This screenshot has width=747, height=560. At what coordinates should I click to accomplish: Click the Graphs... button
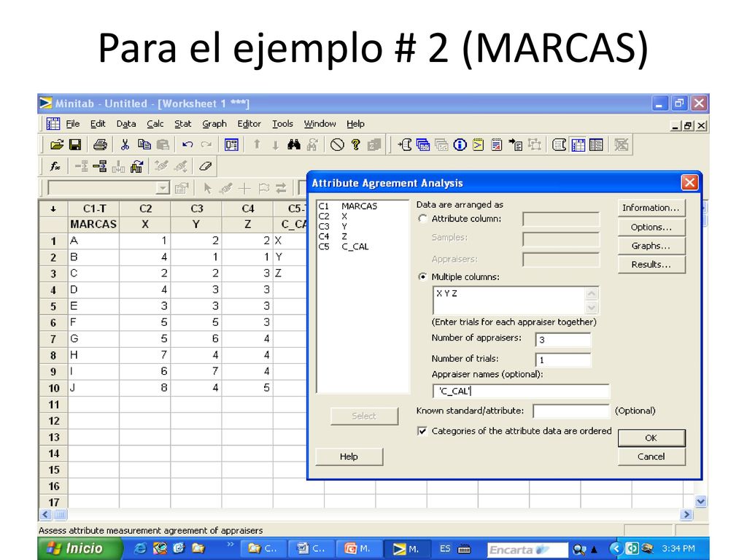pos(651,246)
